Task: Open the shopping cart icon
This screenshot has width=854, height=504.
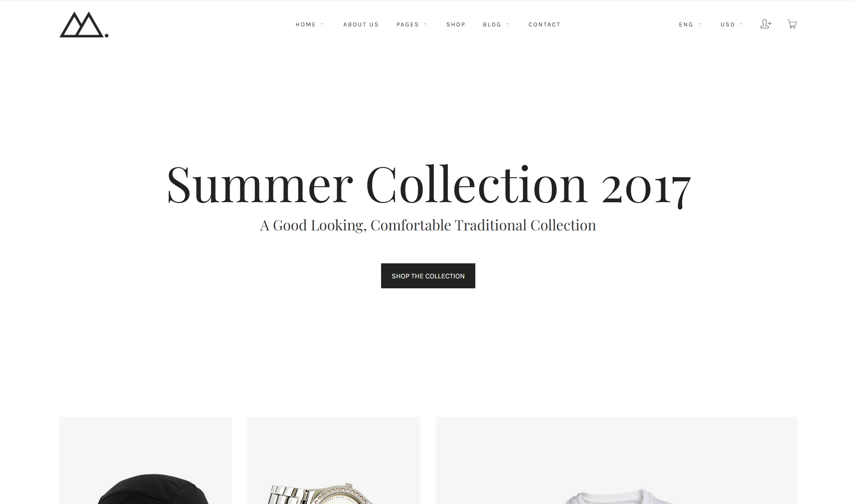Action: pyautogui.click(x=792, y=24)
